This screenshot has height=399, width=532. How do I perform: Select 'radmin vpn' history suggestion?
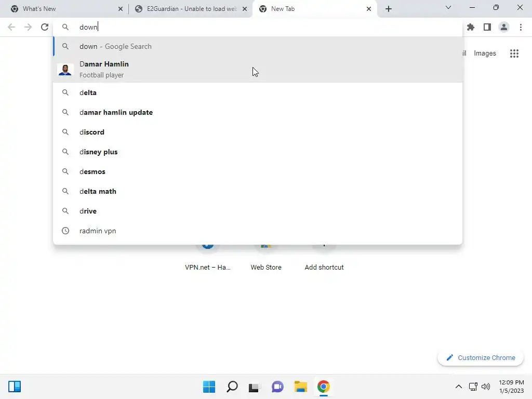(258, 231)
